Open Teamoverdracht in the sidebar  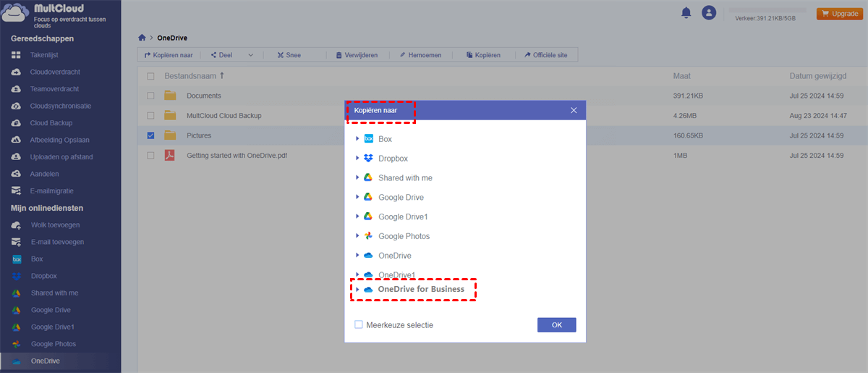(54, 89)
